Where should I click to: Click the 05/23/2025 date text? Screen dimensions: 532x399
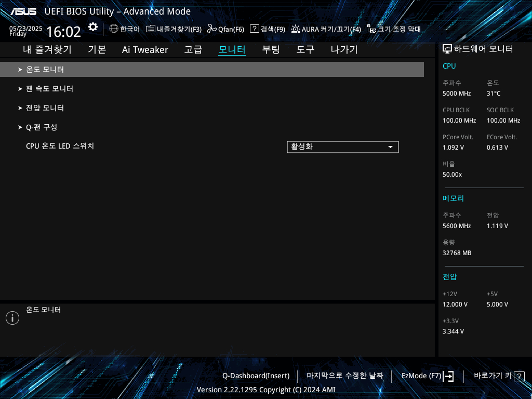tap(26, 29)
